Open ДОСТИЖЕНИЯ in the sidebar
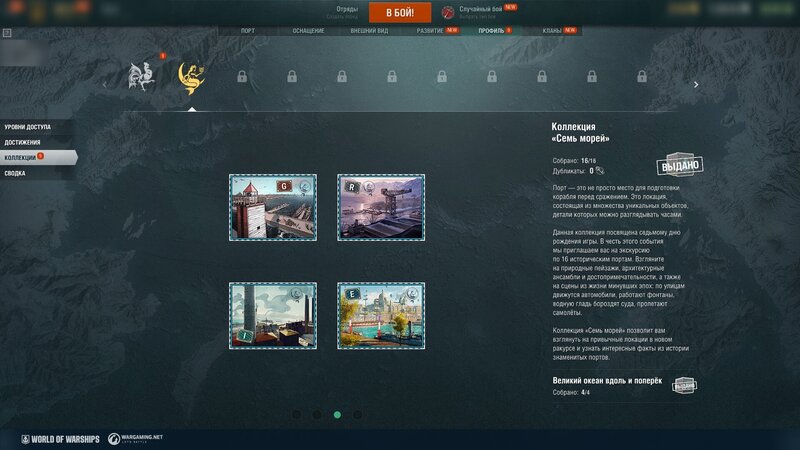Viewport: 800px width, 450px height. 37,142
